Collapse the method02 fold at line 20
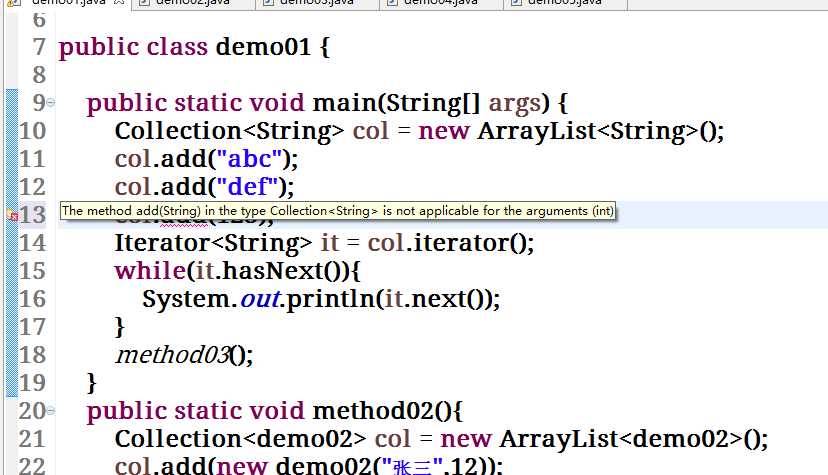Screen dimensions: 828x475 coord(51,411)
